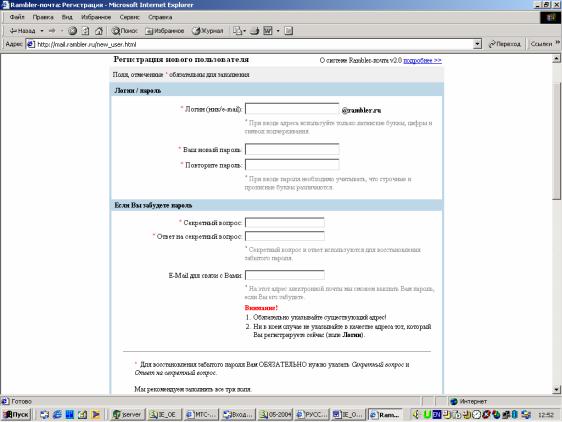The height and width of the screenshot is (422, 562).
Task: Click the orange arrow quick launch icon
Action: tap(96, 415)
